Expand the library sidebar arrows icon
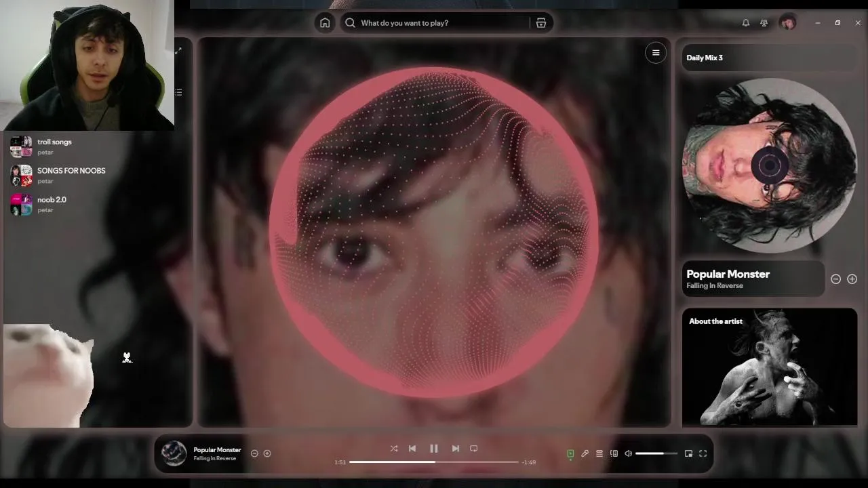Image resolution: width=868 pixels, height=488 pixels. pyautogui.click(x=178, y=51)
